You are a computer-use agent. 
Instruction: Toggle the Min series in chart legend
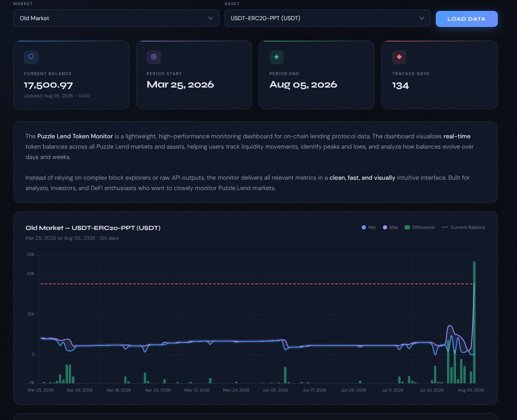369,227
